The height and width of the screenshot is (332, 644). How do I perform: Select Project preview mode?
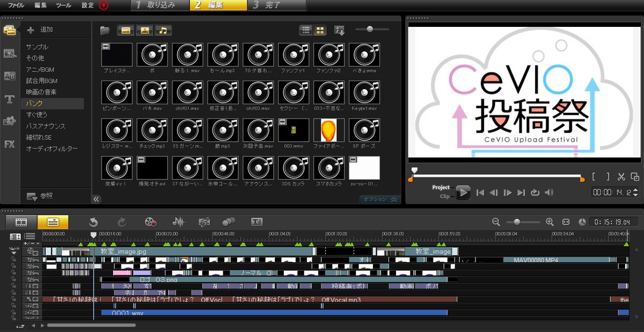click(x=441, y=187)
